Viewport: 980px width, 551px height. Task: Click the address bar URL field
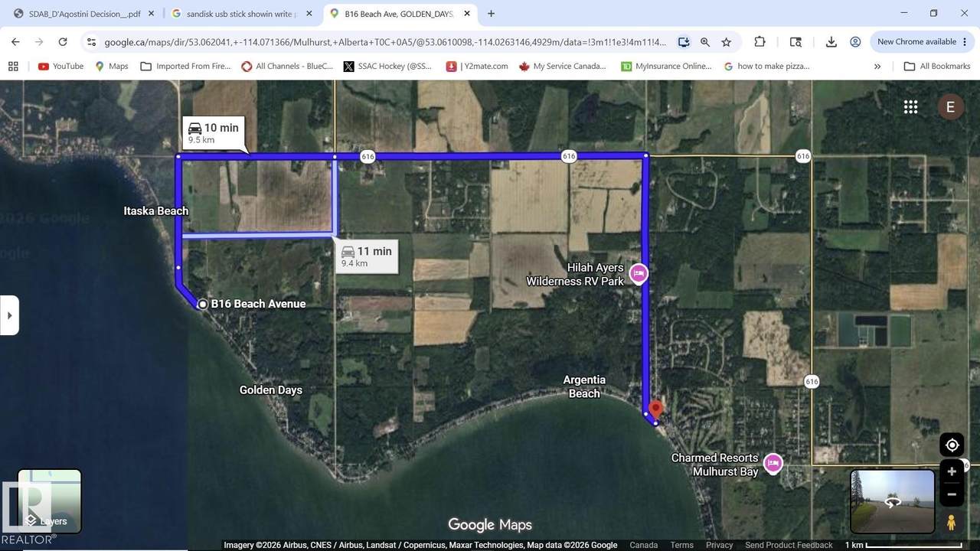point(385,42)
